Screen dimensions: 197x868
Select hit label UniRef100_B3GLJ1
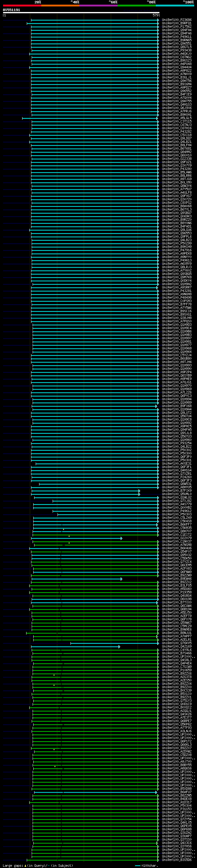tap(176, 78)
